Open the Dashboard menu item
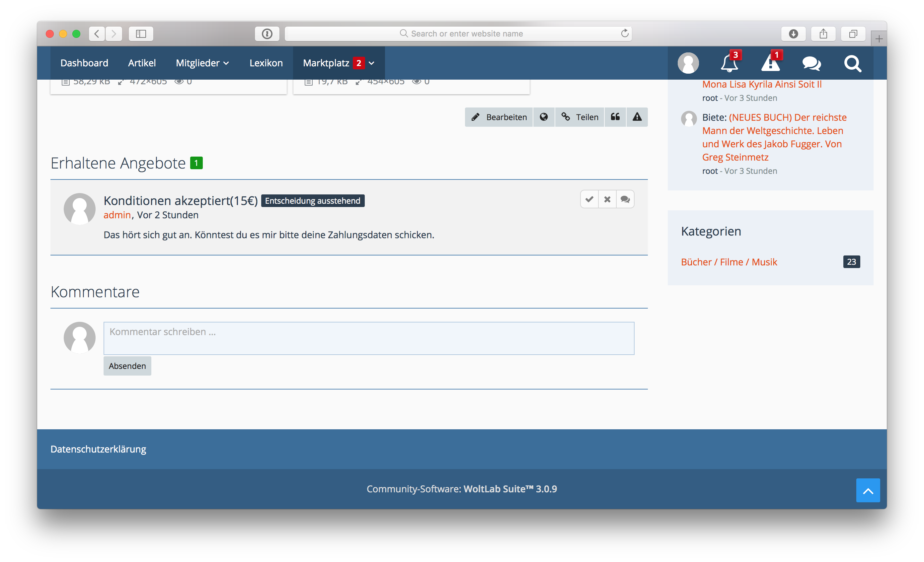The image size is (924, 562). pyautogui.click(x=84, y=63)
